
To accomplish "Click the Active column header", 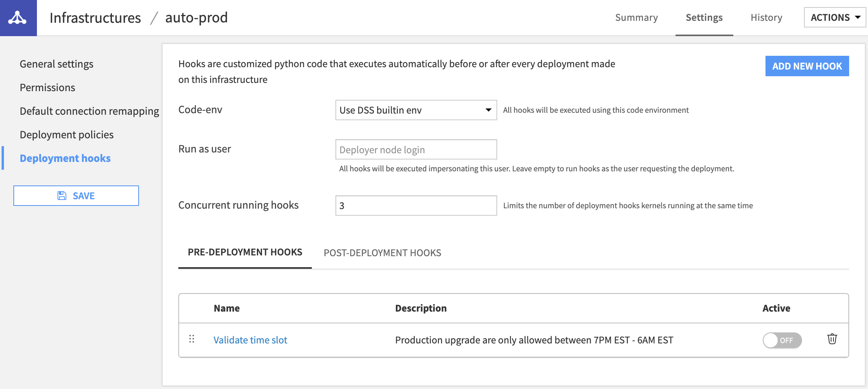I will point(776,308).
